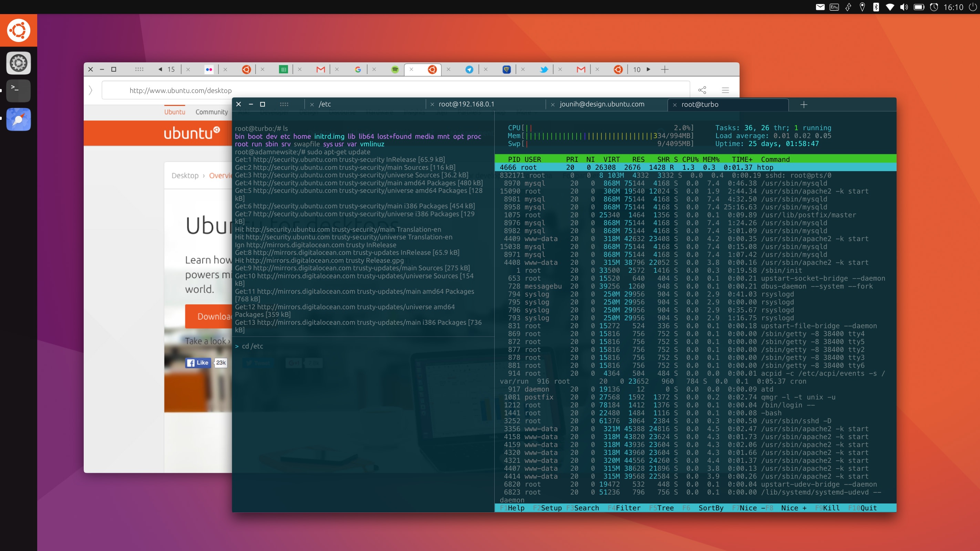Open the Twitter browser tab

tap(544, 69)
